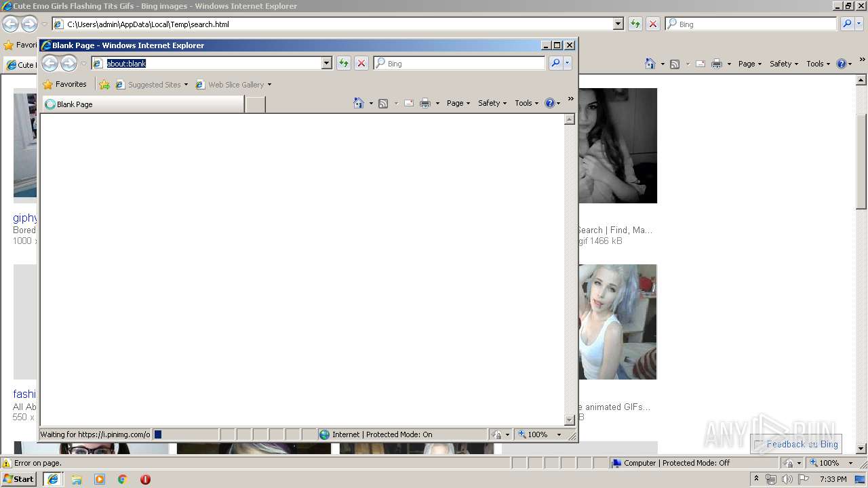Viewport: 868px width, 488px height.
Task: Click the page loading progress bar
Action: tap(185, 434)
